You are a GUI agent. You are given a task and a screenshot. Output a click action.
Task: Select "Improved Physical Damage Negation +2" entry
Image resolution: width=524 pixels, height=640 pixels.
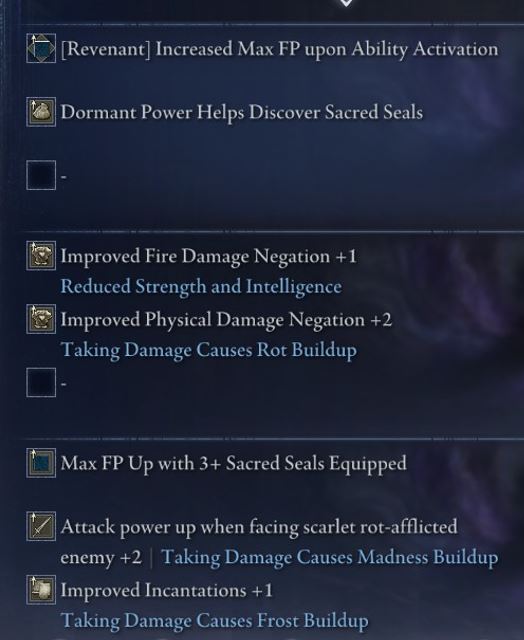(x=226, y=320)
